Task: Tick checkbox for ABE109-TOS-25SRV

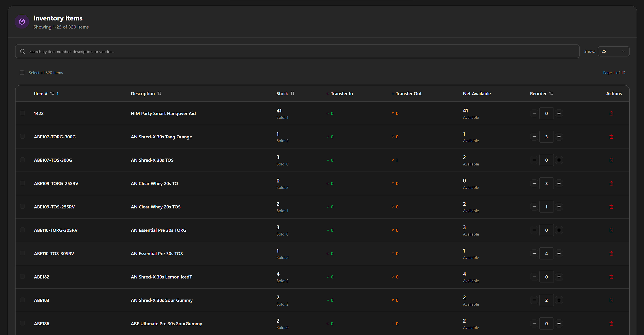Action: (22, 206)
